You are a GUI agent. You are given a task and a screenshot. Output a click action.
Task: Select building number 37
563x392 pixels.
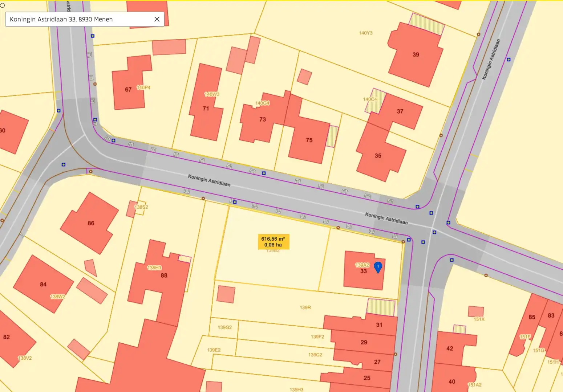(400, 111)
